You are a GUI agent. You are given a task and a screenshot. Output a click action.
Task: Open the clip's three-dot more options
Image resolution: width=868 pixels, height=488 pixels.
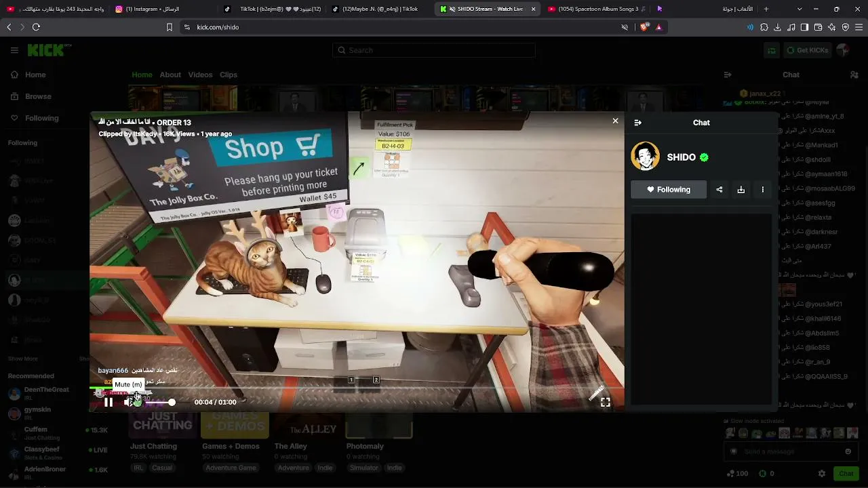click(x=763, y=190)
